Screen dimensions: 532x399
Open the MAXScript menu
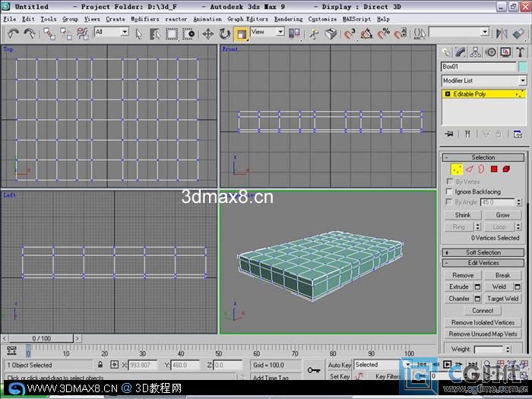tap(356, 19)
